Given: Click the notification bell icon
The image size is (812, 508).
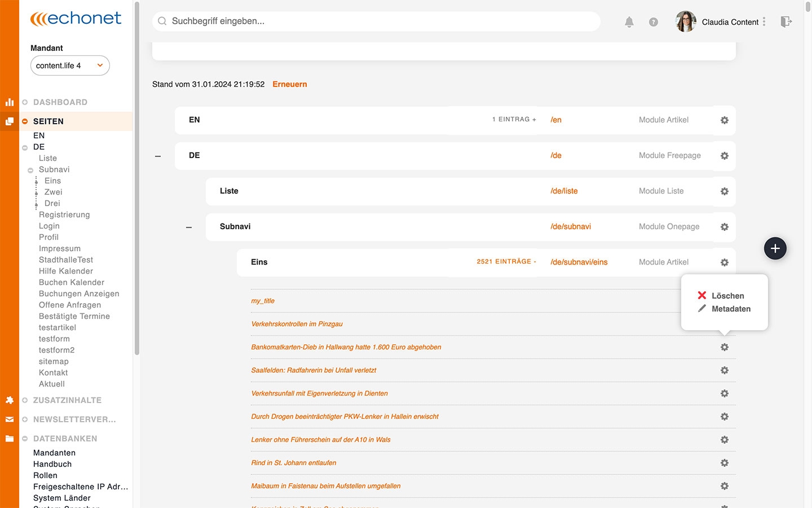Looking at the screenshot, I should 629,22.
